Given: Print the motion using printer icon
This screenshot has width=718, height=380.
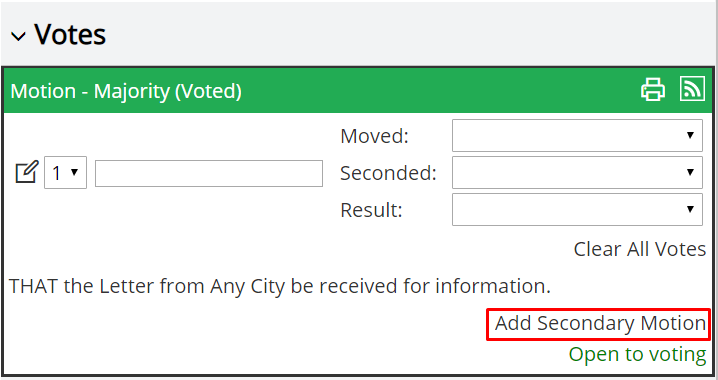Looking at the screenshot, I should [653, 89].
